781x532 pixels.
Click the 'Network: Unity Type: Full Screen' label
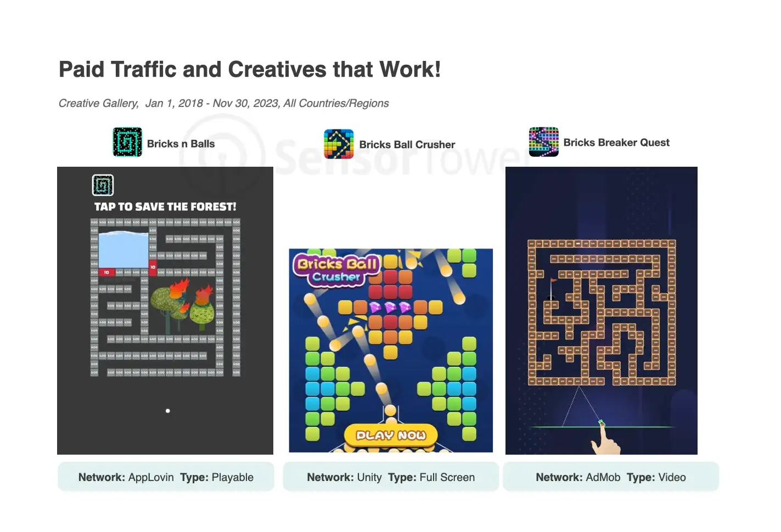point(391,477)
